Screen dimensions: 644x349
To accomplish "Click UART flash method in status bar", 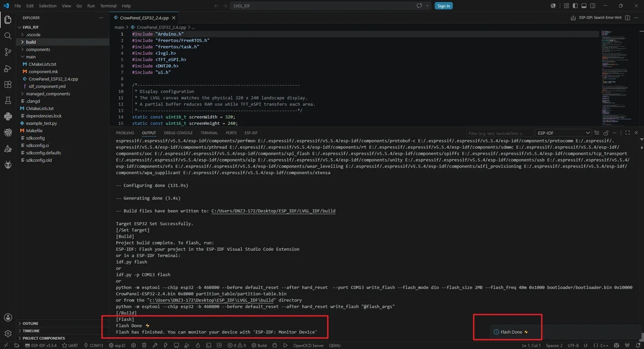I will 70,345.
